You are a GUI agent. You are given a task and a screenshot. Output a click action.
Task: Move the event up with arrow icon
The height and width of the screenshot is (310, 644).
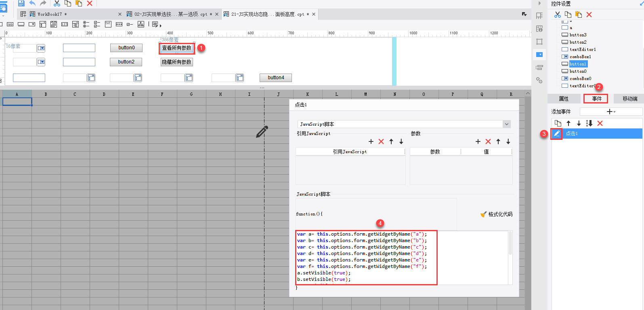pyautogui.click(x=568, y=123)
